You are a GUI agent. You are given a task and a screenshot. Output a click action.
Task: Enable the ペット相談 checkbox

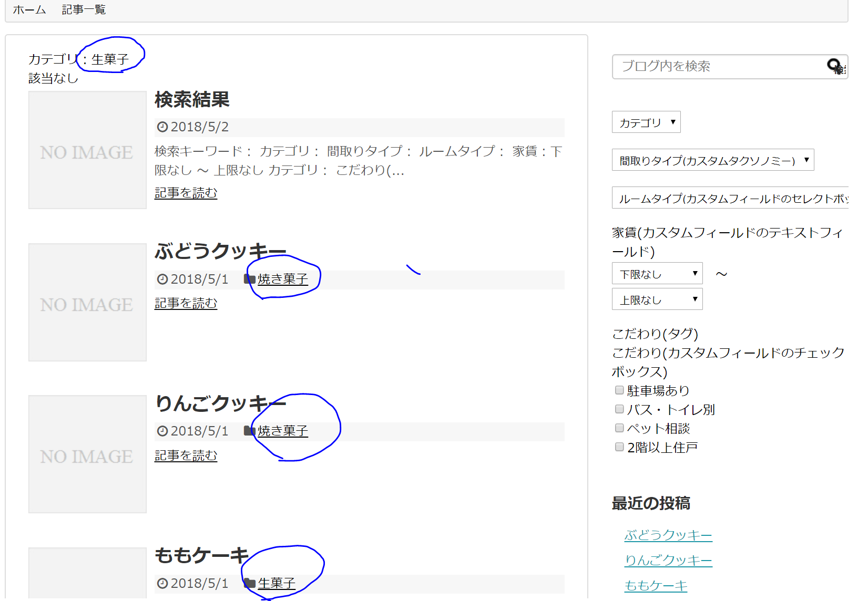[x=619, y=428]
